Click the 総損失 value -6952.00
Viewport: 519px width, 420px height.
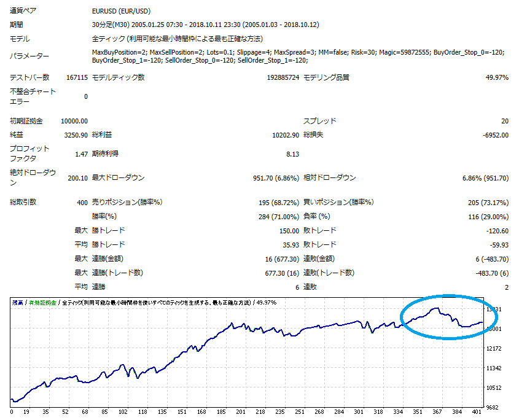click(x=496, y=135)
